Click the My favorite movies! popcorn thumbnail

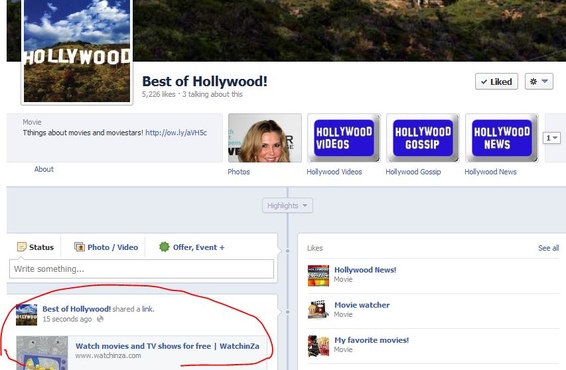(x=318, y=345)
